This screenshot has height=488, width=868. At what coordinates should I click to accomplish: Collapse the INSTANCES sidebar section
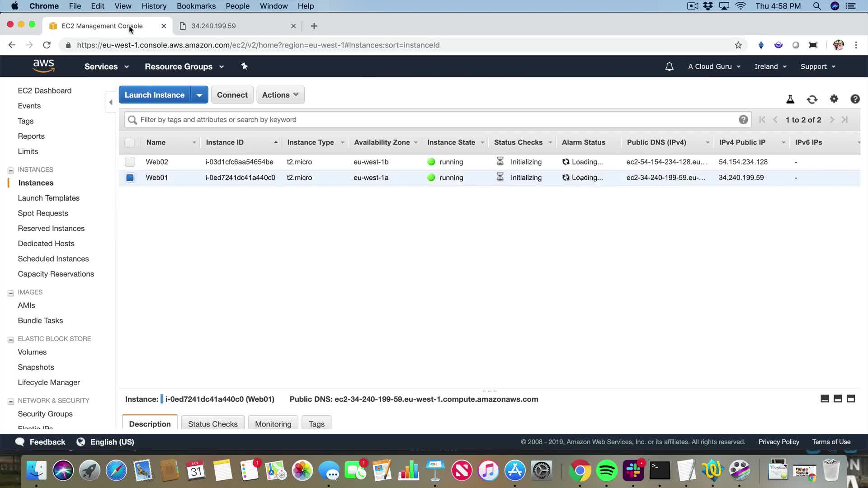[11, 170]
